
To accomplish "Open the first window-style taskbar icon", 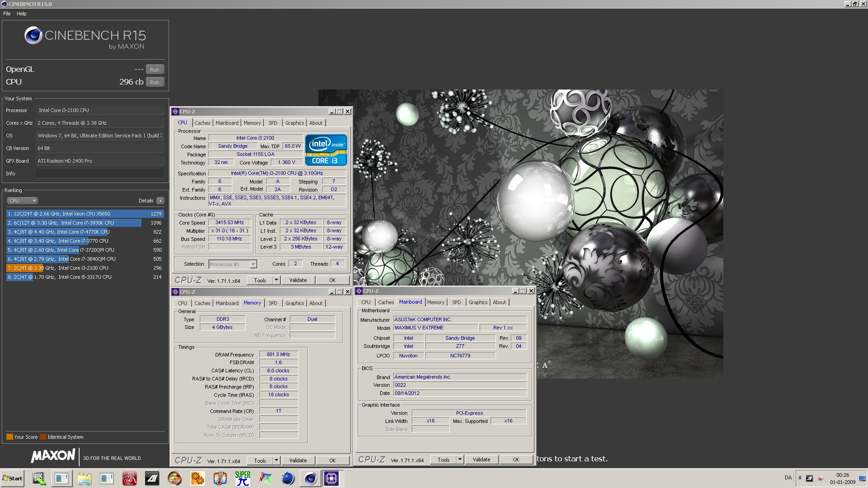I will click(62, 478).
